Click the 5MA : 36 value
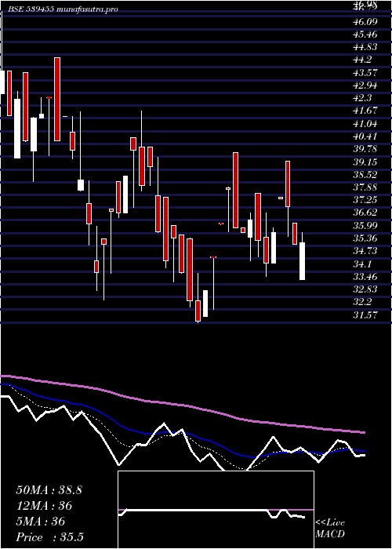 (41, 522)
